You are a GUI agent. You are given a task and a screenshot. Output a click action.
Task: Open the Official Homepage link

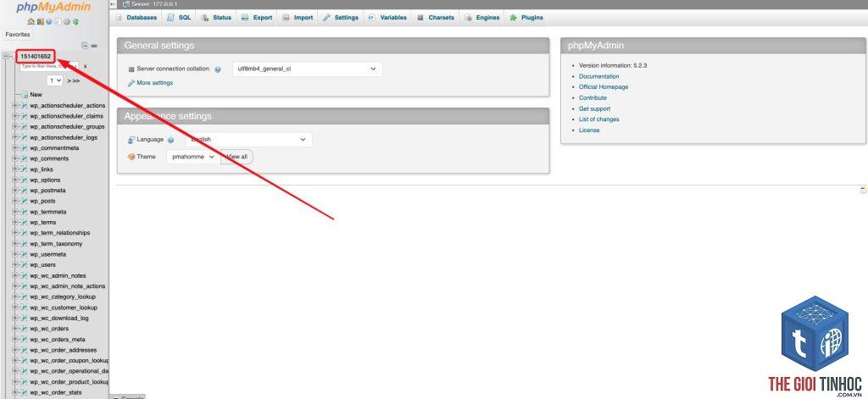pos(604,87)
